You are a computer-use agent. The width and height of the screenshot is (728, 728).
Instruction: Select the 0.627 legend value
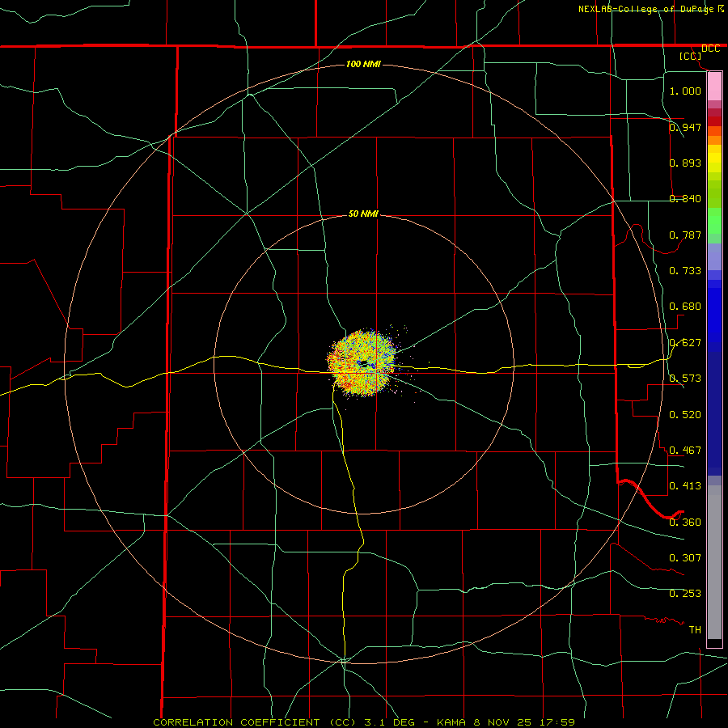point(685,343)
